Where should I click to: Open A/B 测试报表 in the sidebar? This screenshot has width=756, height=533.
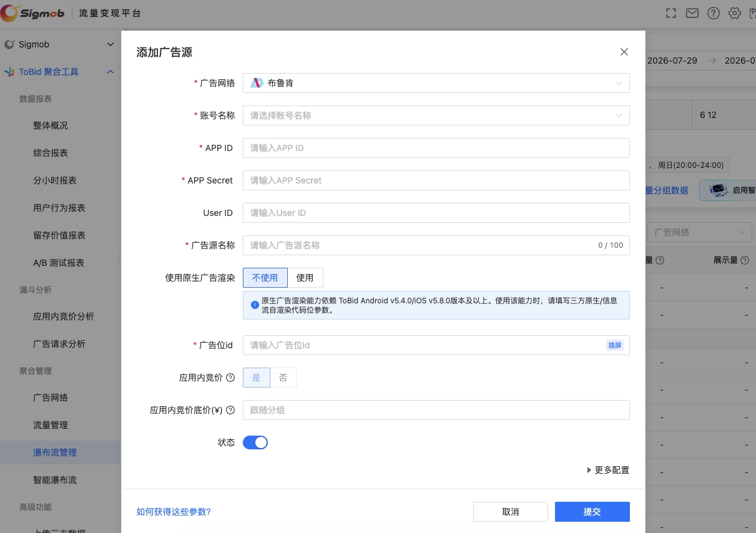[59, 263]
